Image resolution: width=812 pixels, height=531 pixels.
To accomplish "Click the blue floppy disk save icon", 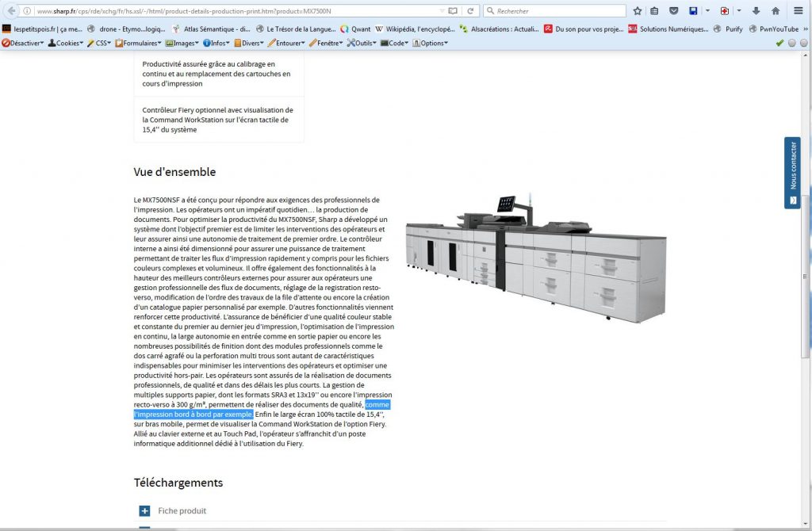I will click(693, 11).
